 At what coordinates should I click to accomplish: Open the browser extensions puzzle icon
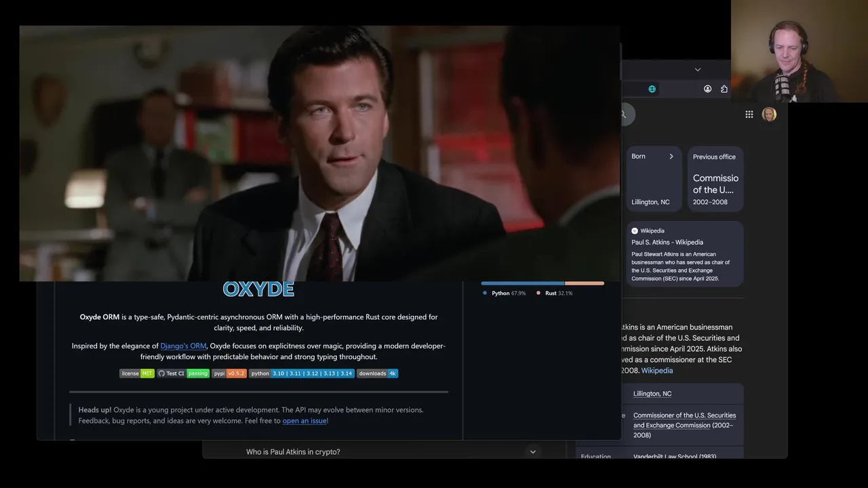pos(724,89)
